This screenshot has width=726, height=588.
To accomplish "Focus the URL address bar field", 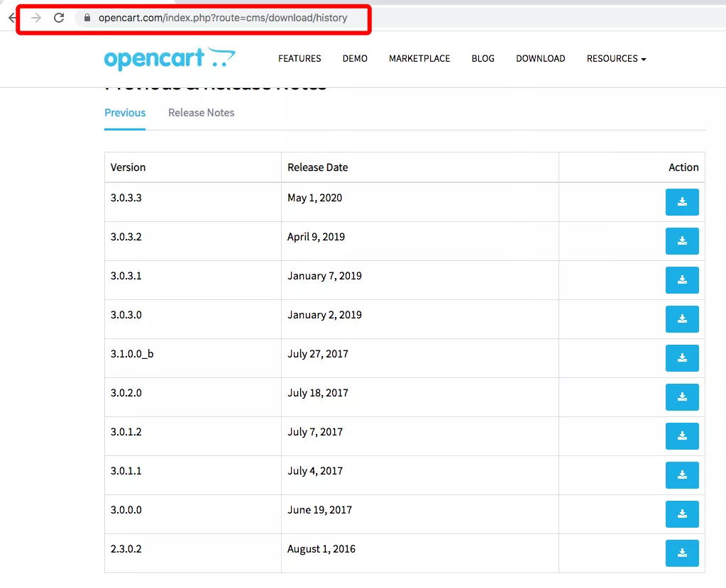I will 223,18.
